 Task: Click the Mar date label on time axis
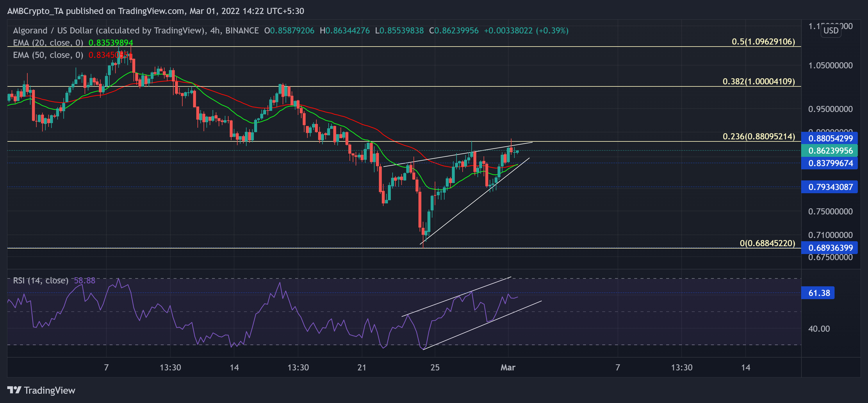click(508, 367)
